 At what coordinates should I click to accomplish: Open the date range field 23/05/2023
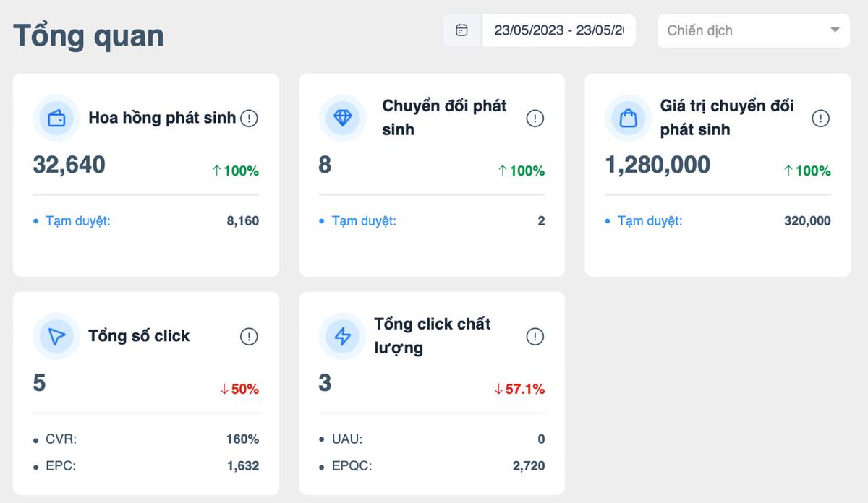tap(558, 30)
